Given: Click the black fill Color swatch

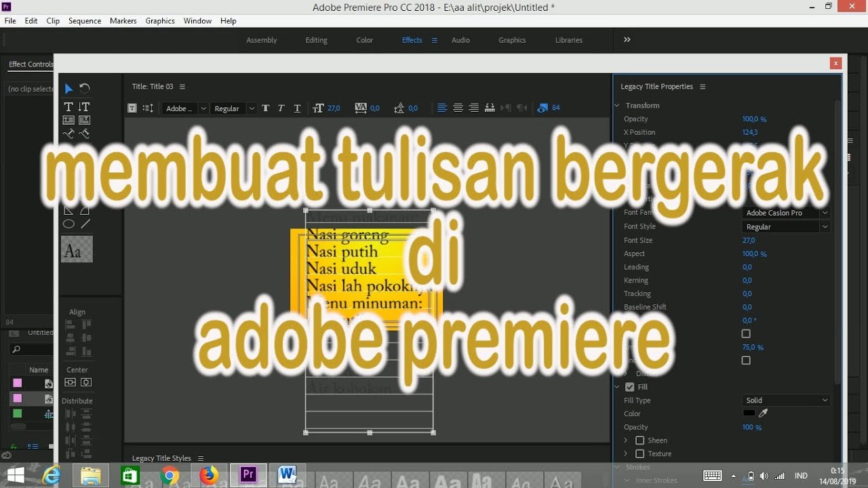Looking at the screenshot, I should point(749,413).
